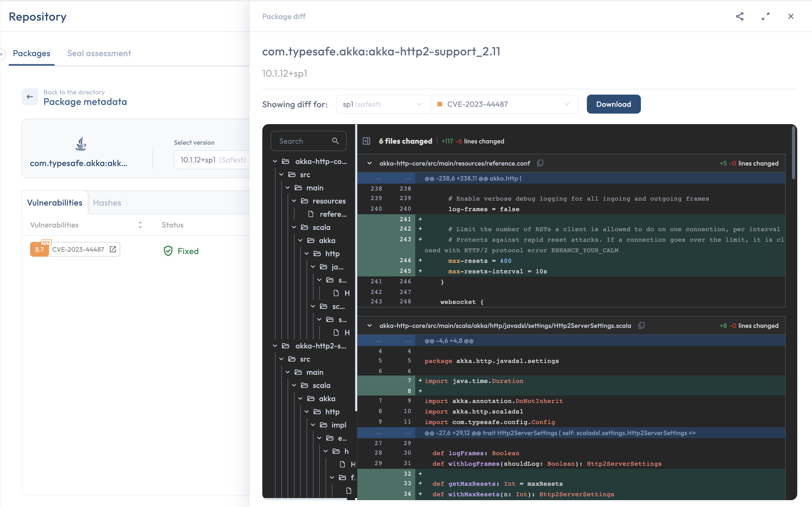
Task: Expand the e... folder under impl
Action: tap(319, 438)
